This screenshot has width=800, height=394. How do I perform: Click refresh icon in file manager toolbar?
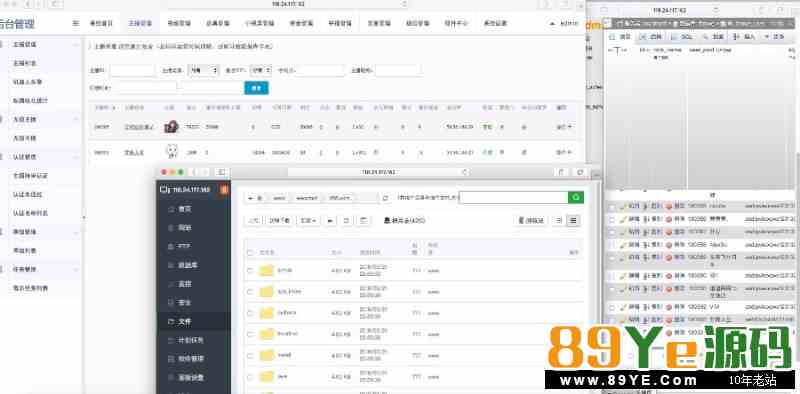click(347, 220)
